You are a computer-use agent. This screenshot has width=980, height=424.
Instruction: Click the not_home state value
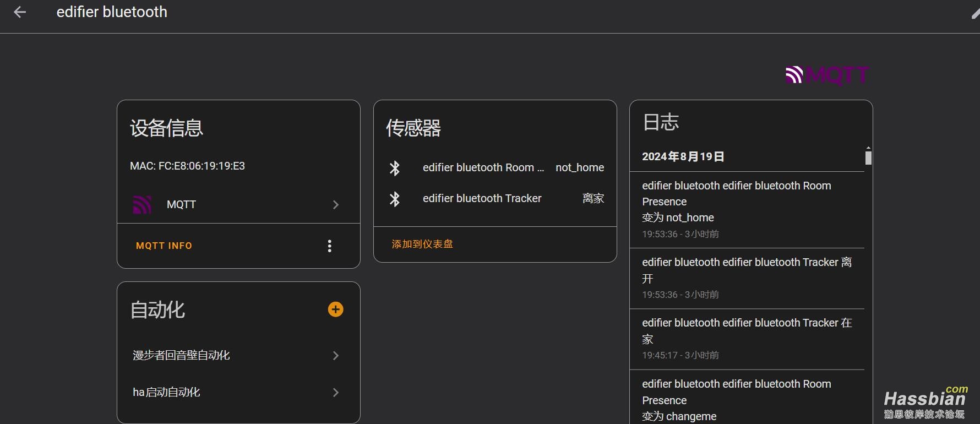tap(580, 167)
